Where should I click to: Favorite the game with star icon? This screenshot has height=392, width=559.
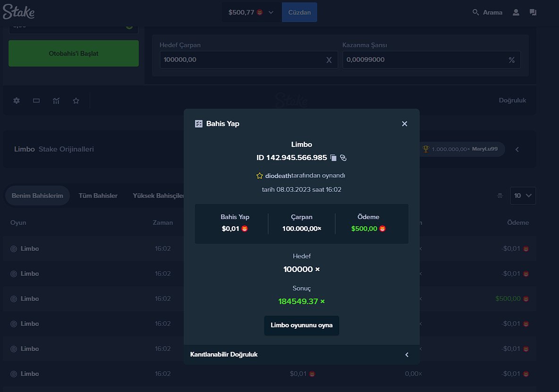pyautogui.click(x=76, y=101)
